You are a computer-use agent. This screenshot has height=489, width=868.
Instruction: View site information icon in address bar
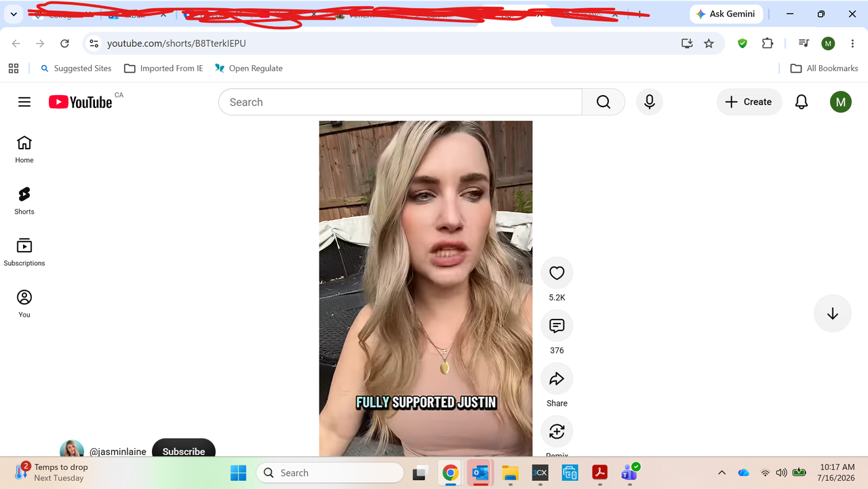(94, 43)
